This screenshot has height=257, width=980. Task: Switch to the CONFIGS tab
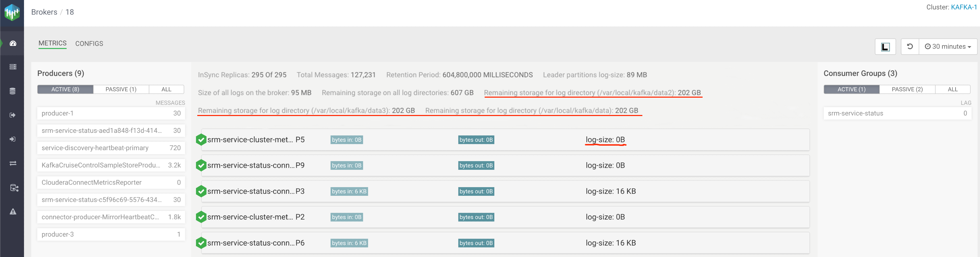(x=89, y=44)
